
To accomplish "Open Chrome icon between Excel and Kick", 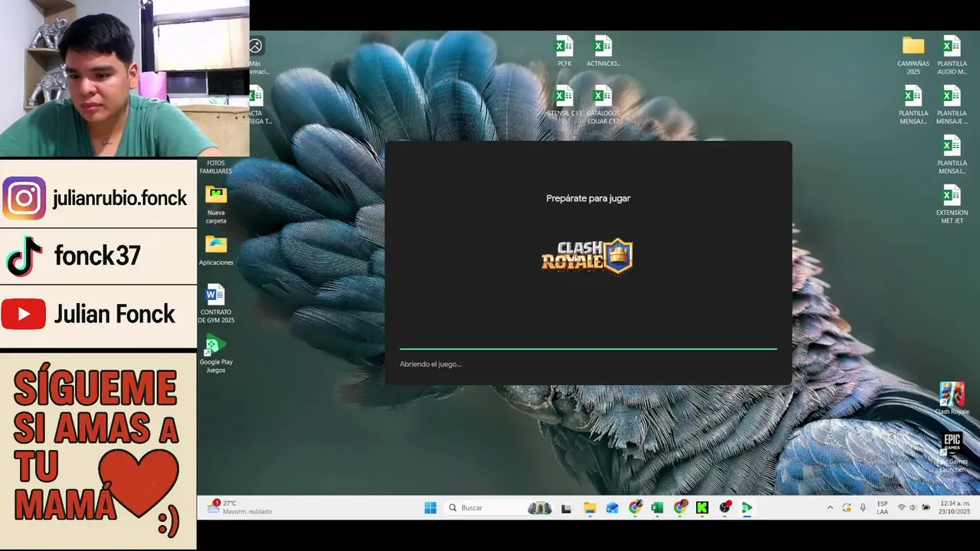I will point(680,507).
